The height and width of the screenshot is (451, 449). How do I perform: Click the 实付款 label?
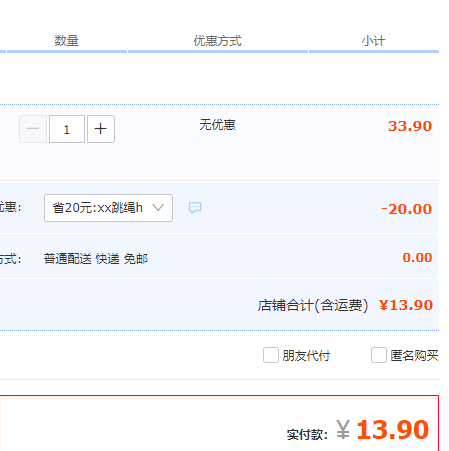(307, 434)
